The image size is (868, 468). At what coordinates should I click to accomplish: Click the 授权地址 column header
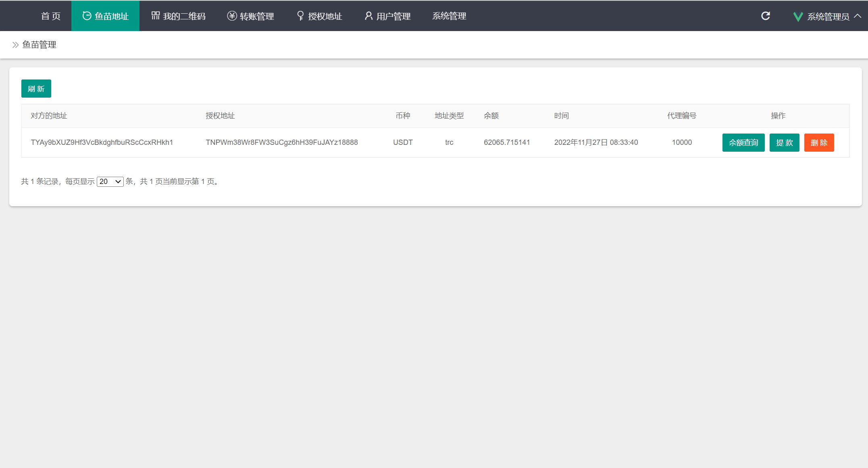[220, 116]
